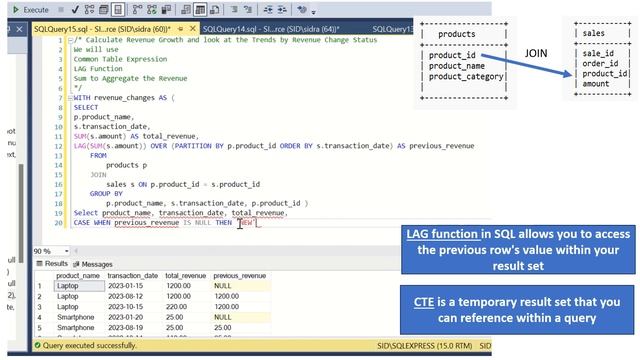Close the cut-off tab left of SQLQuery15
This screenshot has height=360, width=640.
coord(19,29)
